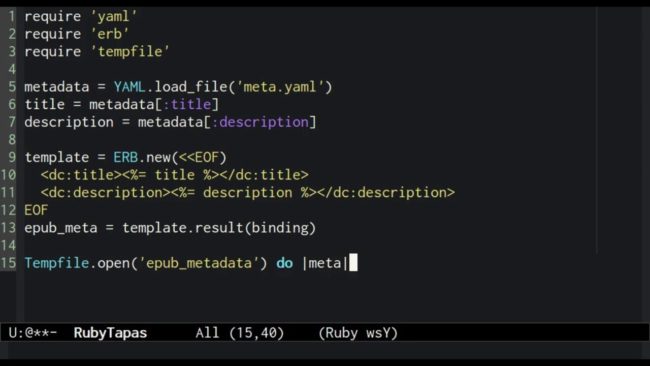This screenshot has height=366, width=650.
Task: Click load_file method call
Action: [x=191, y=87]
